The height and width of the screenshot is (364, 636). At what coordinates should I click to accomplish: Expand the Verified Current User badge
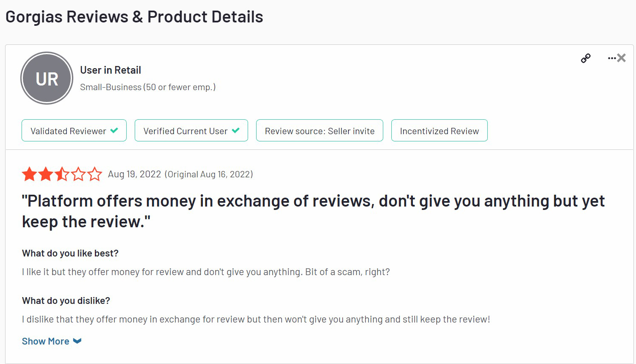pyautogui.click(x=191, y=130)
